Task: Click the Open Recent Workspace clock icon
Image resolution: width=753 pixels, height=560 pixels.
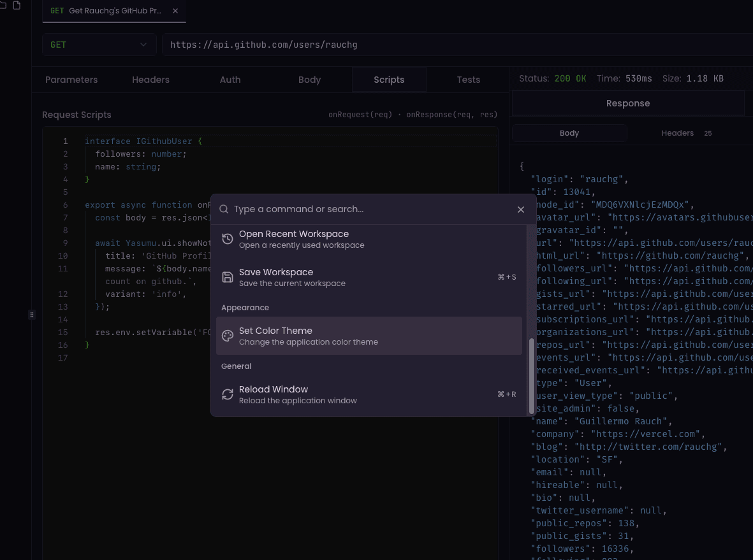Action: pos(228,238)
